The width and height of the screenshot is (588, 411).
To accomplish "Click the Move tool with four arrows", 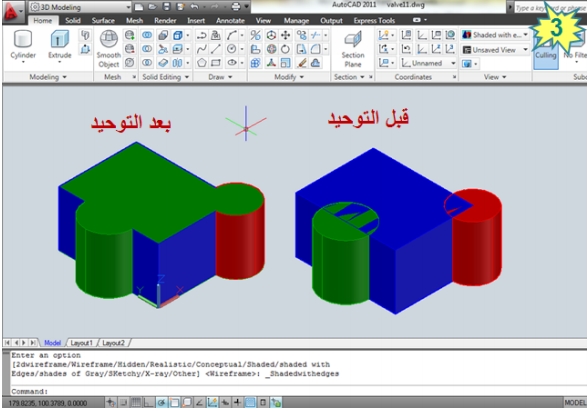I will click(285, 35).
